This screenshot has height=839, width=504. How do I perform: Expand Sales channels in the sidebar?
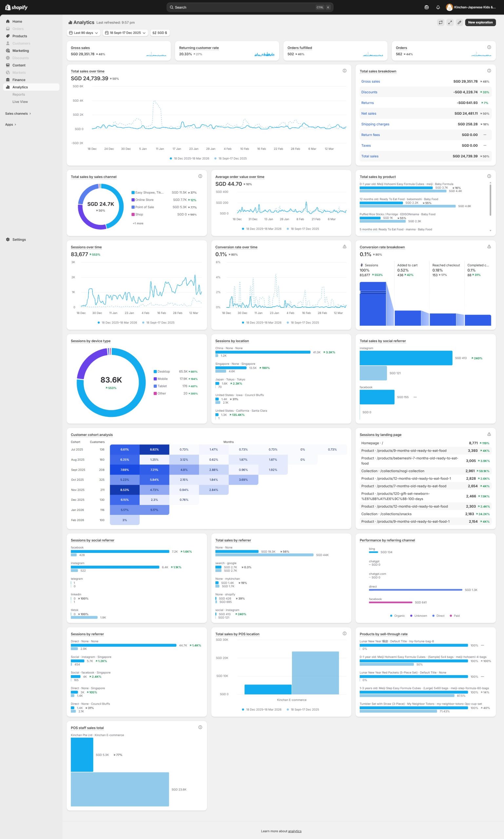(18, 113)
